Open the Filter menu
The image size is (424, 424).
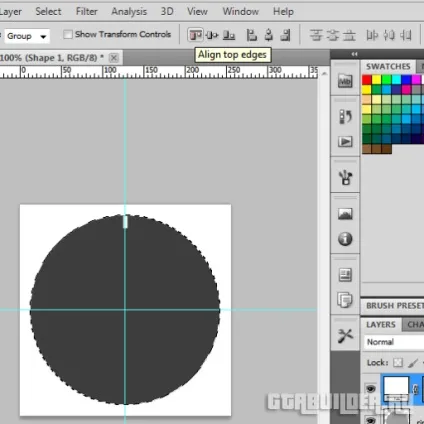coord(87,12)
